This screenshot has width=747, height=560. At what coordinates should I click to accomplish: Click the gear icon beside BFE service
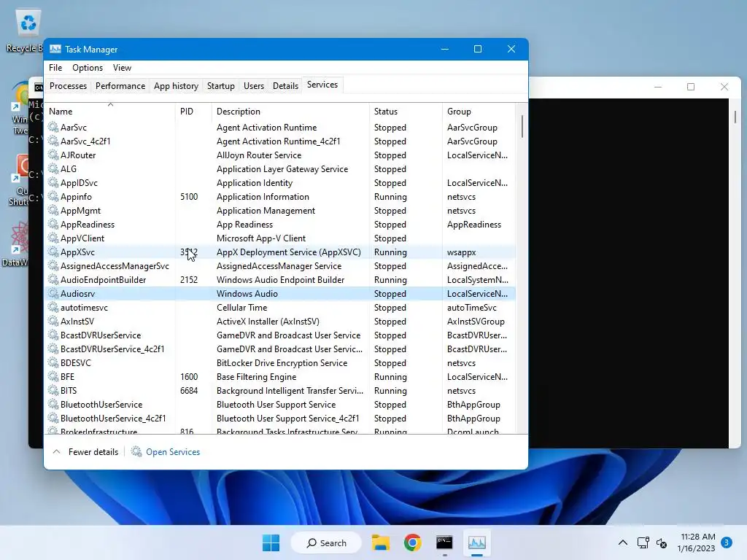click(53, 376)
